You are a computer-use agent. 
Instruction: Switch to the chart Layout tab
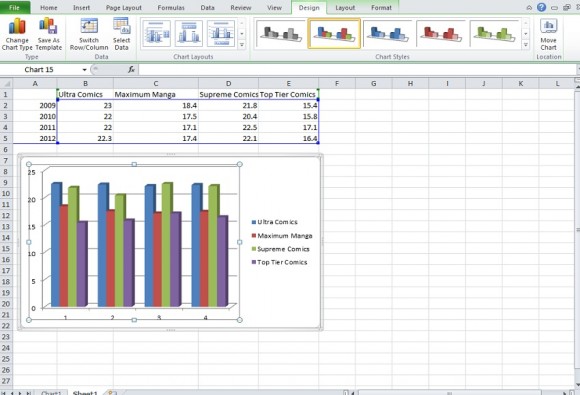click(345, 7)
